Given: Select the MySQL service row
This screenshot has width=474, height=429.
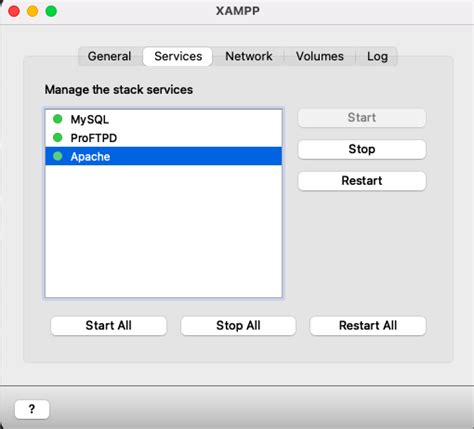Looking at the screenshot, I should pyautogui.click(x=164, y=119).
